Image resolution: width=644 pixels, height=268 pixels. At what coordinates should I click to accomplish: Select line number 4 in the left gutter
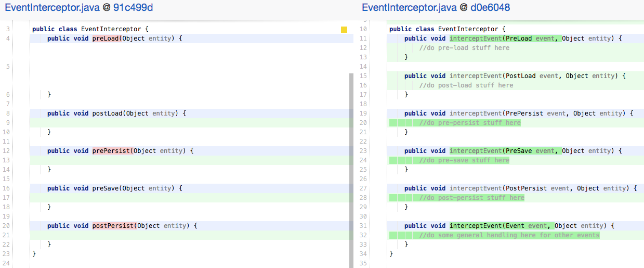8,39
